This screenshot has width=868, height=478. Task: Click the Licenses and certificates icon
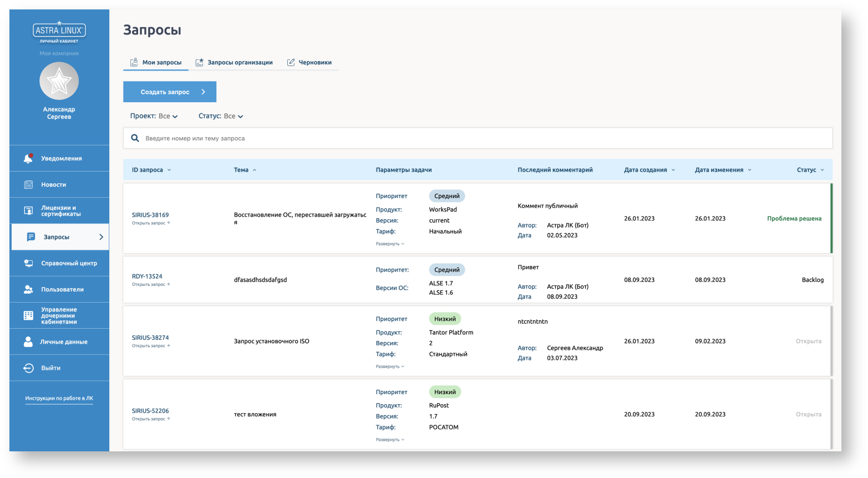coord(28,211)
